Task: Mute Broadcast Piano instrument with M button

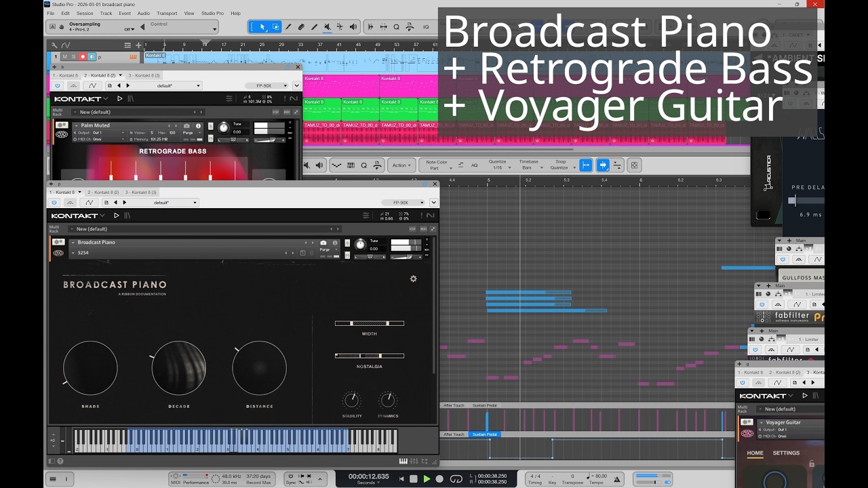Action: (348, 256)
